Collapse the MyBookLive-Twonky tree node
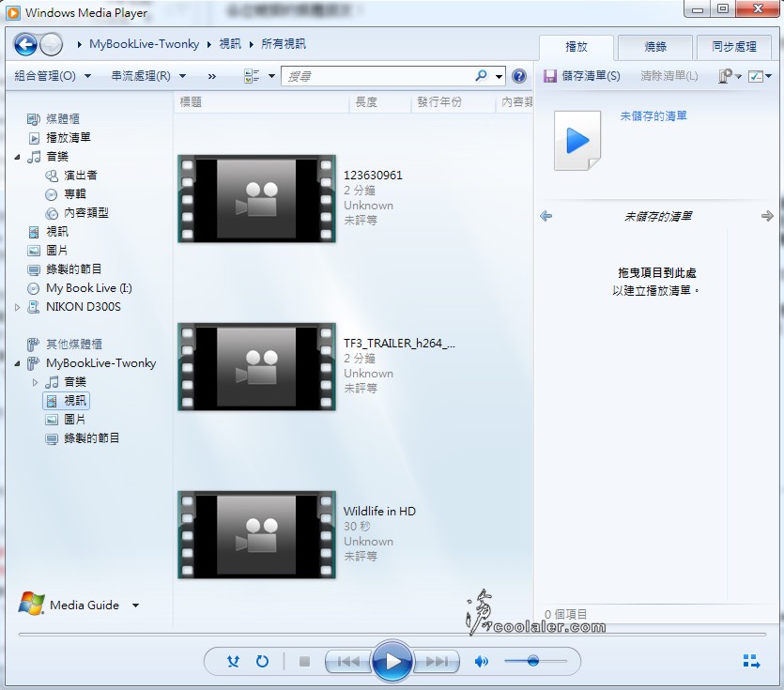The width and height of the screenshot is (784, 690). [x=17, y=363]
